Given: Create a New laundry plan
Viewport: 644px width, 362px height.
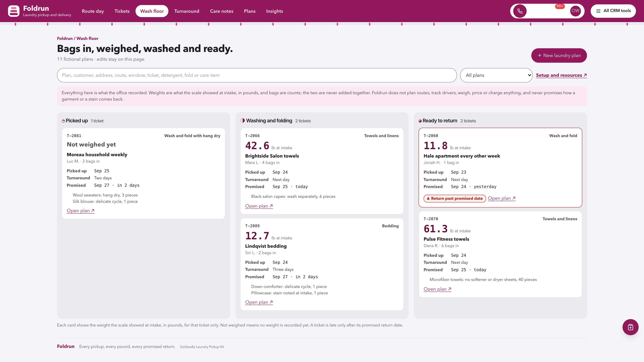Looking at the screenshot, I should 559,55.
